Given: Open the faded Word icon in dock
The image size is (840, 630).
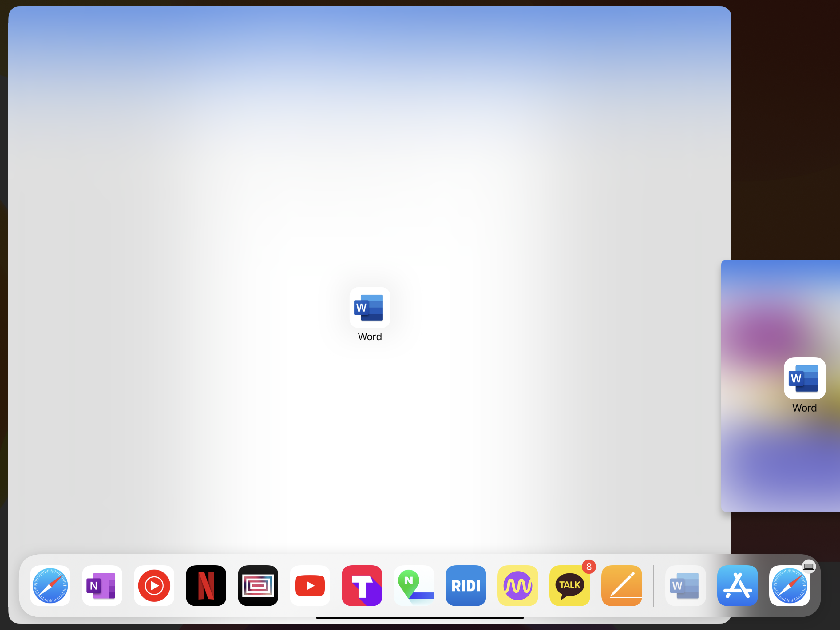Looking at the screenshot, I should click(x=686, y=585).
